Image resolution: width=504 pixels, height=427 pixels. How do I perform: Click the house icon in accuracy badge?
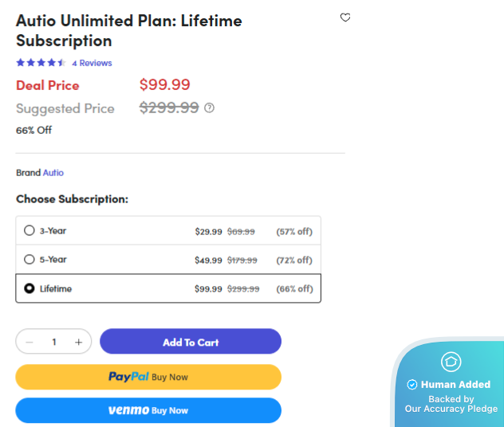(x=451, y=362)
